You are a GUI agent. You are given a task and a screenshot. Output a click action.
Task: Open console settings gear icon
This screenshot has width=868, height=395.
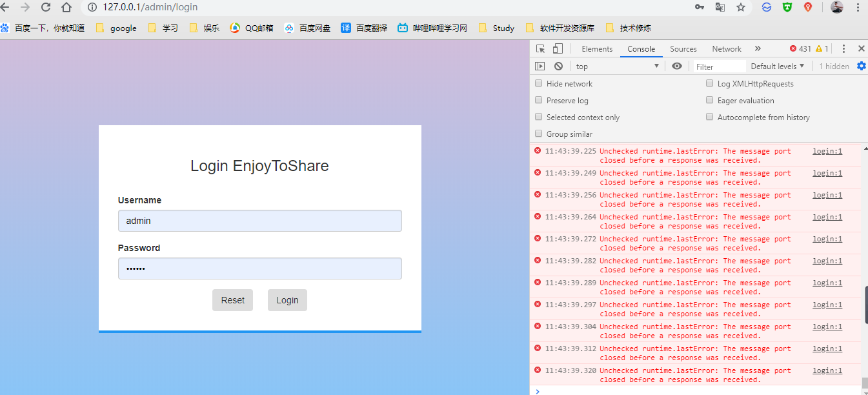point(861,66)
